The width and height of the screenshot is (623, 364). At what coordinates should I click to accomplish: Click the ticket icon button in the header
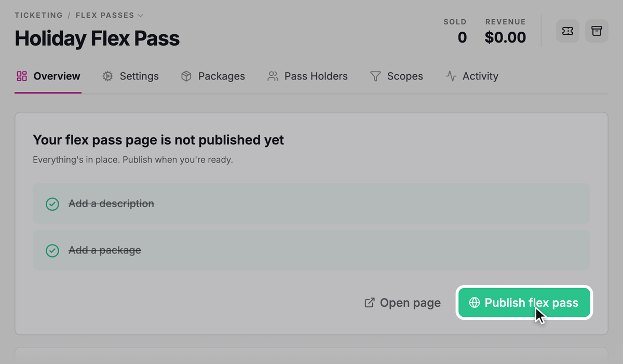coord(567,31)
